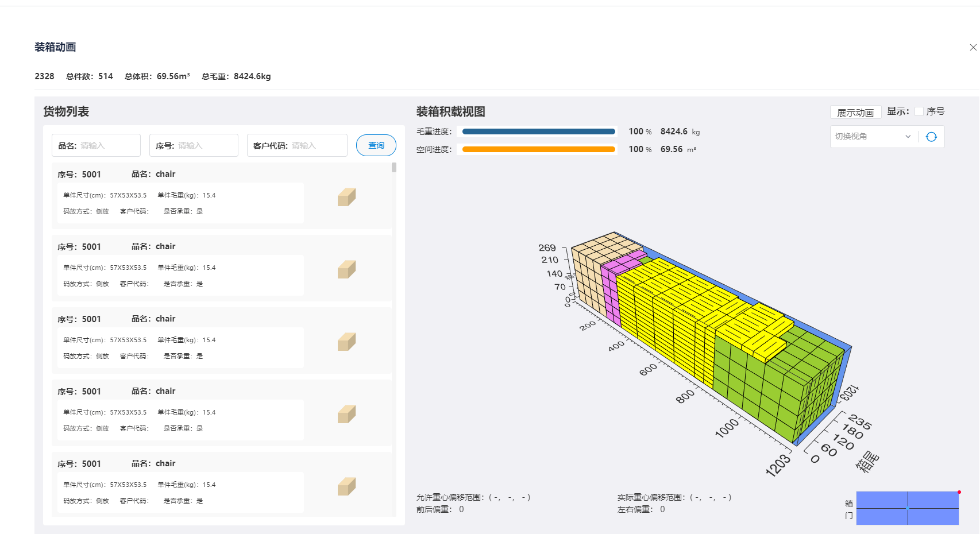The width and height of the screenshot is (980, 534).
Task: Click the 序号 input field
Action: pyautogui.click(x=201, y=145)
